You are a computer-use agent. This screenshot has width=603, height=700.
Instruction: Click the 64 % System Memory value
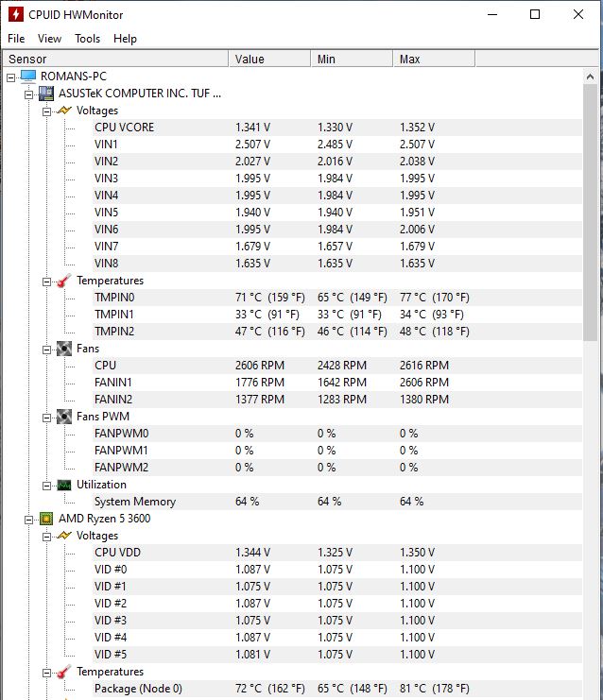pyautogui.click(x=247, y=502)
